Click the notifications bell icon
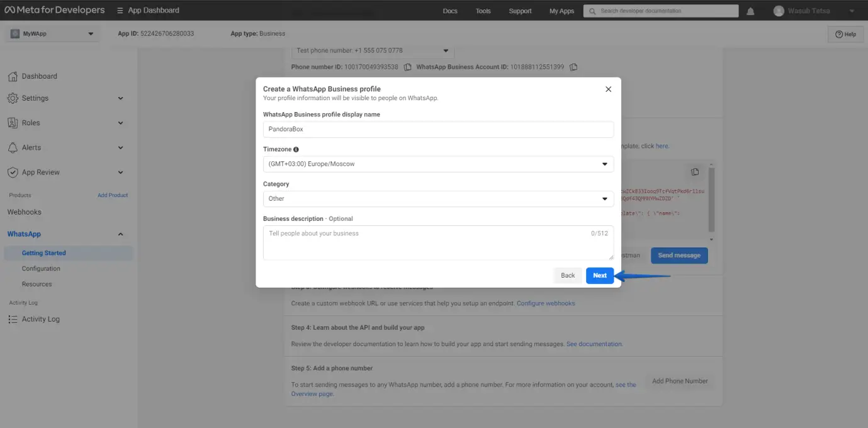This screenshot has height=428, width=868. pos(750,11)
